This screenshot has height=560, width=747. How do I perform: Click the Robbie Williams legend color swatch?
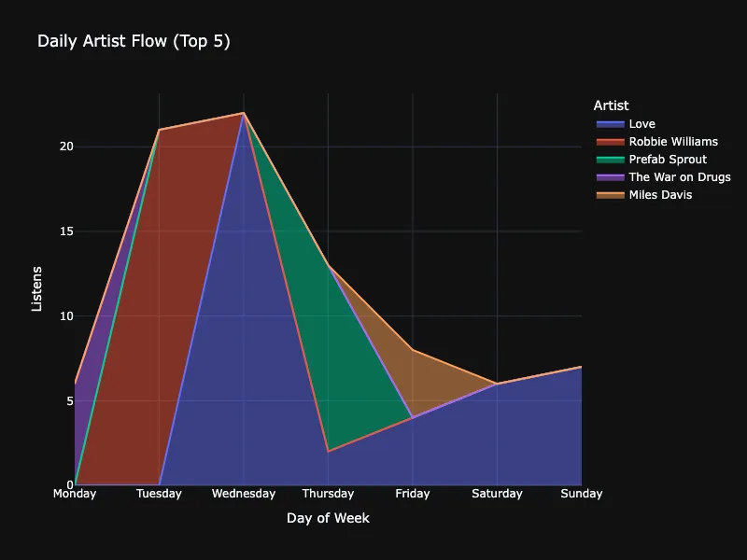pos(609,142)
